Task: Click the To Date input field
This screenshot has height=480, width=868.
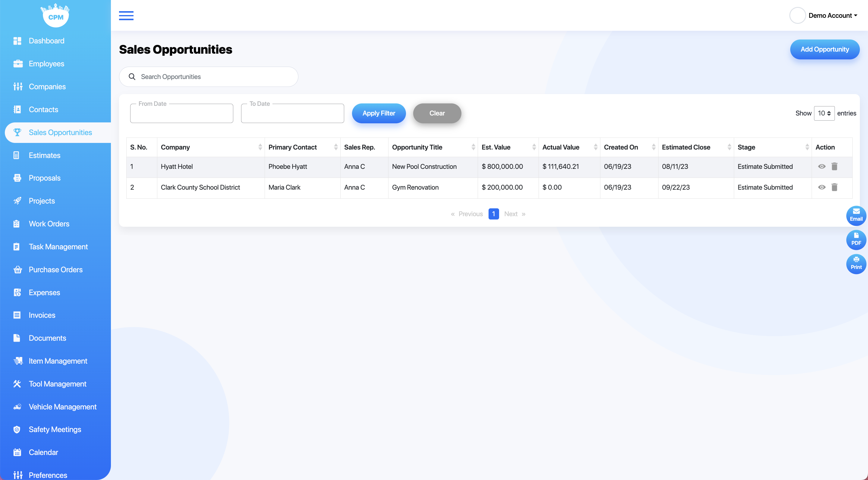Action: coord(292,113)
